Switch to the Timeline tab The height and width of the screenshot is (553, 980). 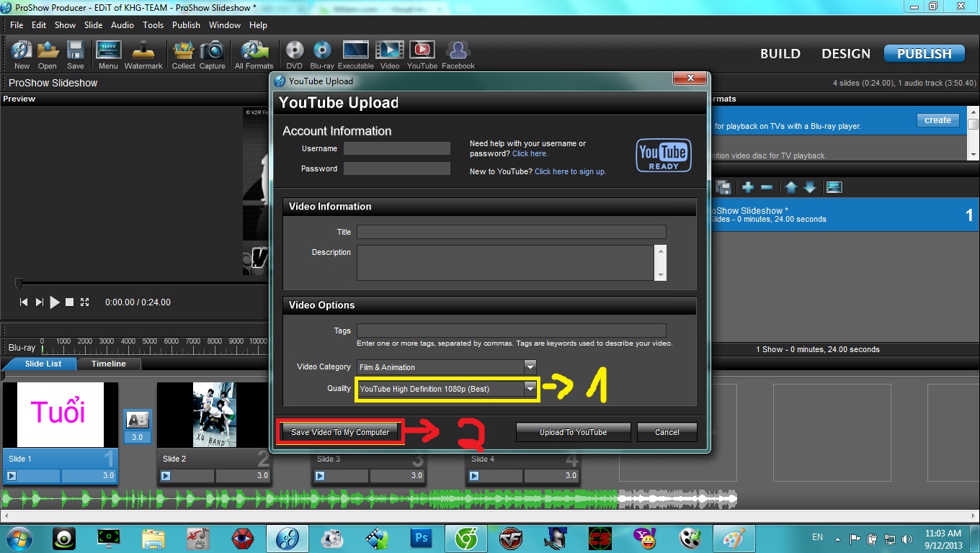(x=108, y=364)
